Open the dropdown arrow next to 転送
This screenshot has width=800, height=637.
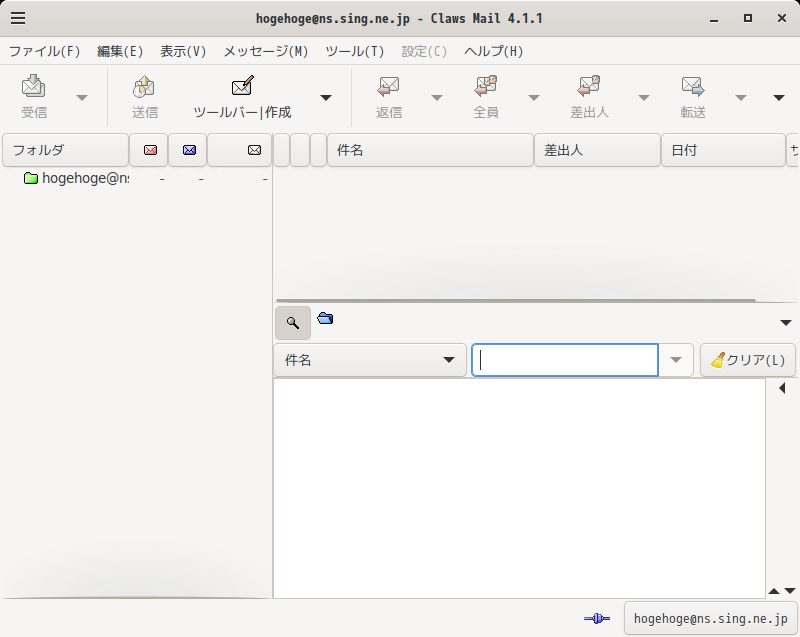coord(741,97)
